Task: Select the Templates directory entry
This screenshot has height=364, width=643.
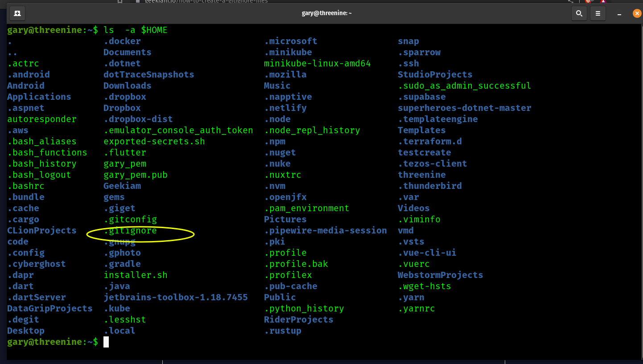Action: click(422, 130)
